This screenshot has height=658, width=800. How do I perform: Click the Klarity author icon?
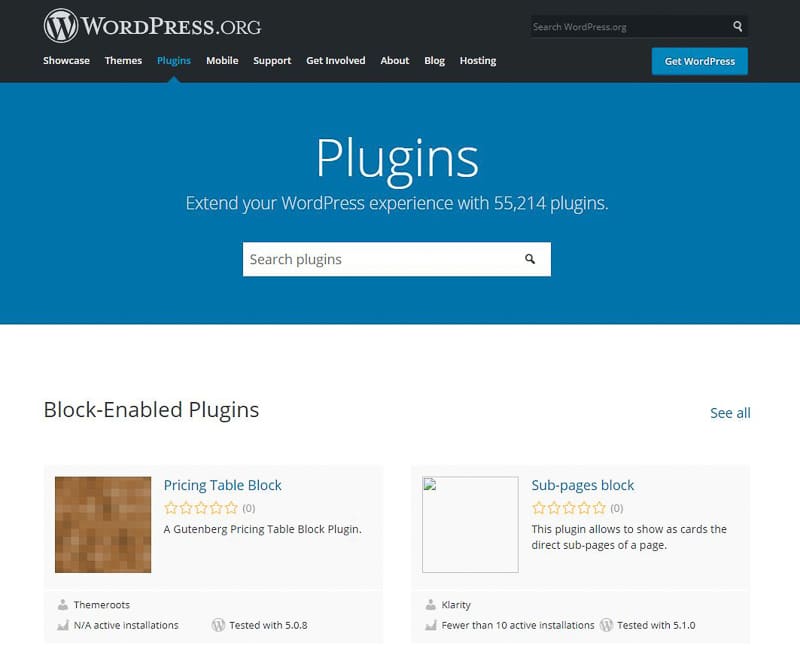point(431,605)
